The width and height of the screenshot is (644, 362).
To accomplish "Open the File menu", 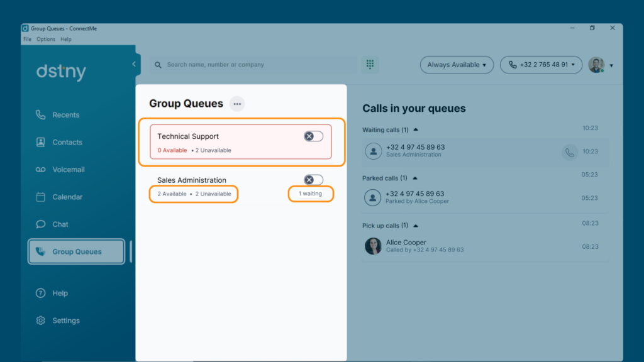I will [27, 40].
